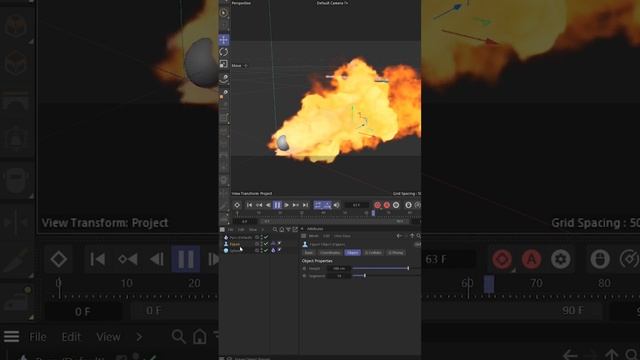
Task: Open the Mode menu in Attributes
Action: point(313,236)
